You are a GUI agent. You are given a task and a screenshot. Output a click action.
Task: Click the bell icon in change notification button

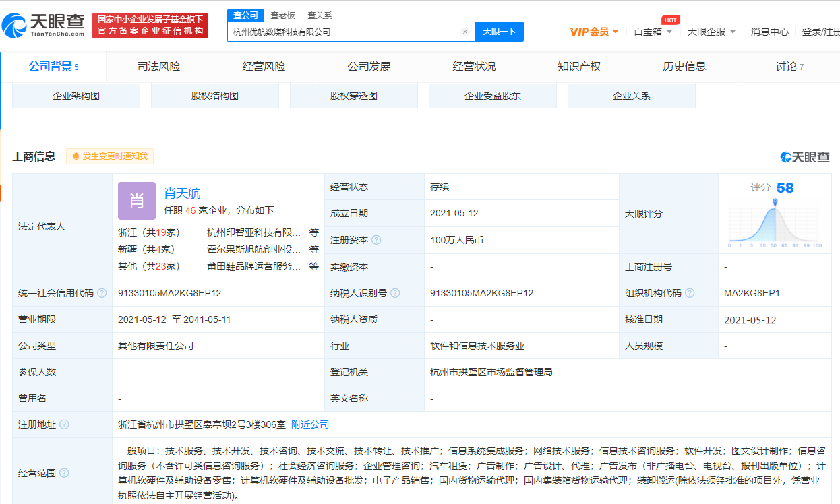[76, 156]
